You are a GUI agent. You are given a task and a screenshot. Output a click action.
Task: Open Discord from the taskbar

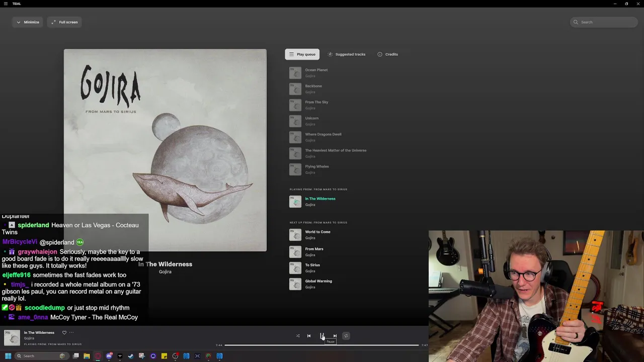click(109, 356)
